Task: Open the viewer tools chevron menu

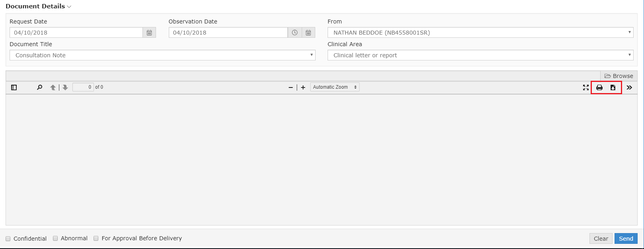Action: 629,88
